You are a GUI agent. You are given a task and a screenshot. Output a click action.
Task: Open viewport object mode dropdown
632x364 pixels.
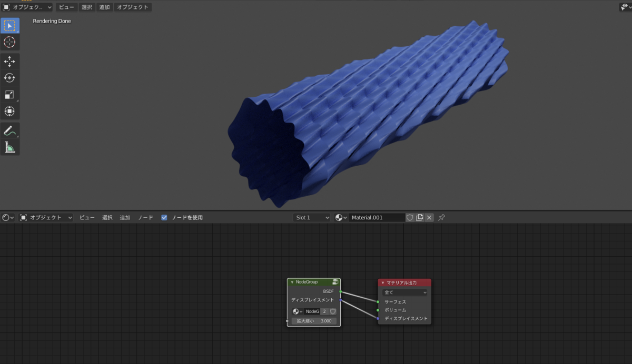(27, 7)
